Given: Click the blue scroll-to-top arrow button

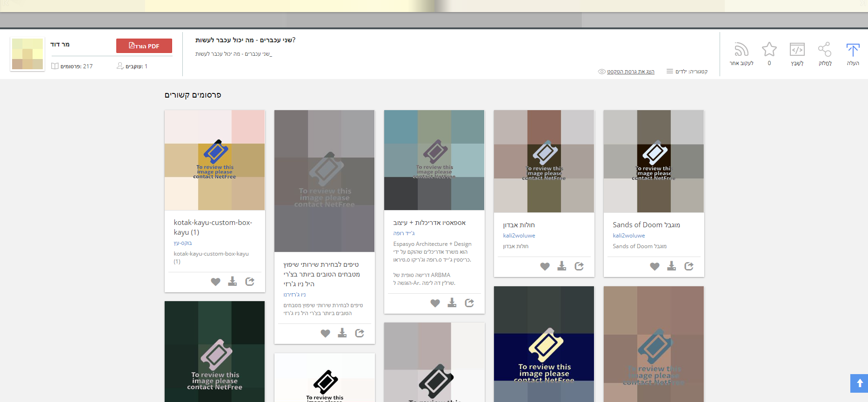Looking at the screenshot, I should tap(859, 383).
